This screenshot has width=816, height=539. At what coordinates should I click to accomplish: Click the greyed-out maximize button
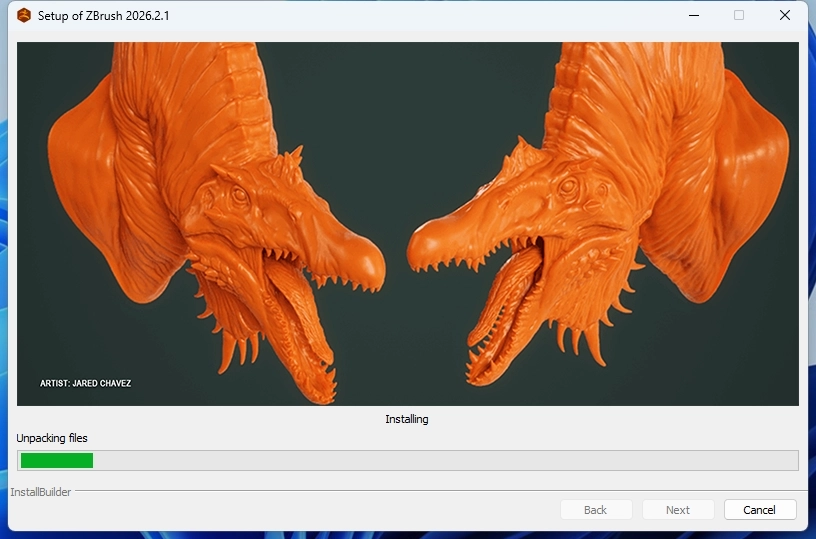pyautogui.click(x=739, y=16)
